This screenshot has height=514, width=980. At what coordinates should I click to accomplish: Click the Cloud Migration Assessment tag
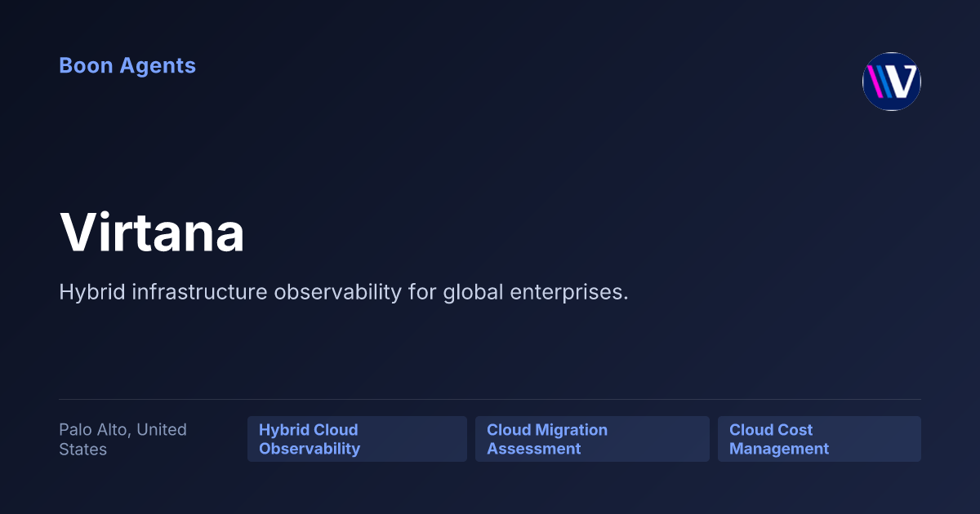(592, 439)
